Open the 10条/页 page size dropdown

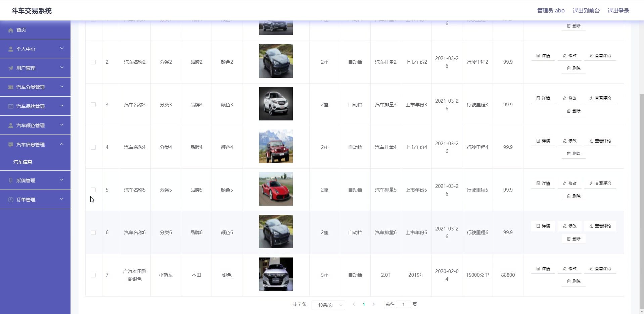328,305
